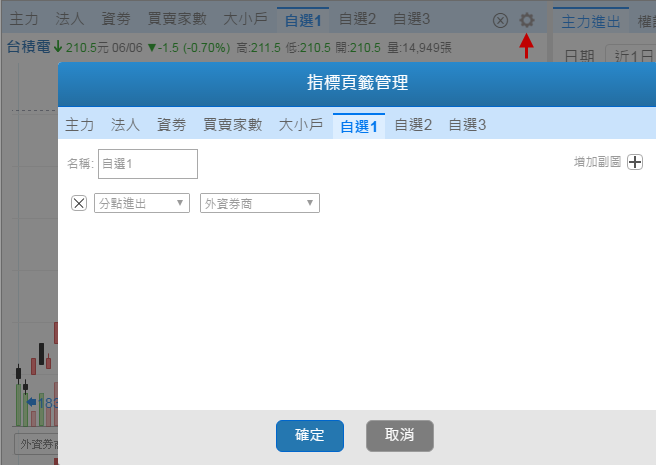Click the 取消 cancel button
Screen dimensions: 656x465
tap(400, 436)
